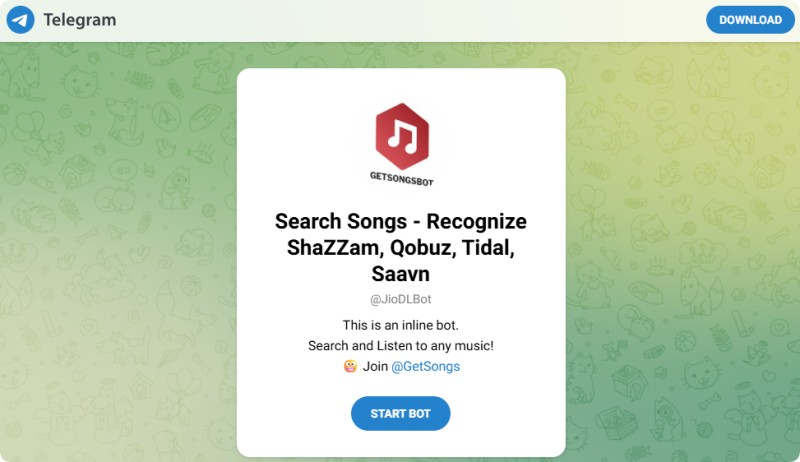This screenshot has width=800, height=462.
Task: Click the "This is an inline bot." line
Action: pos(401,325)
